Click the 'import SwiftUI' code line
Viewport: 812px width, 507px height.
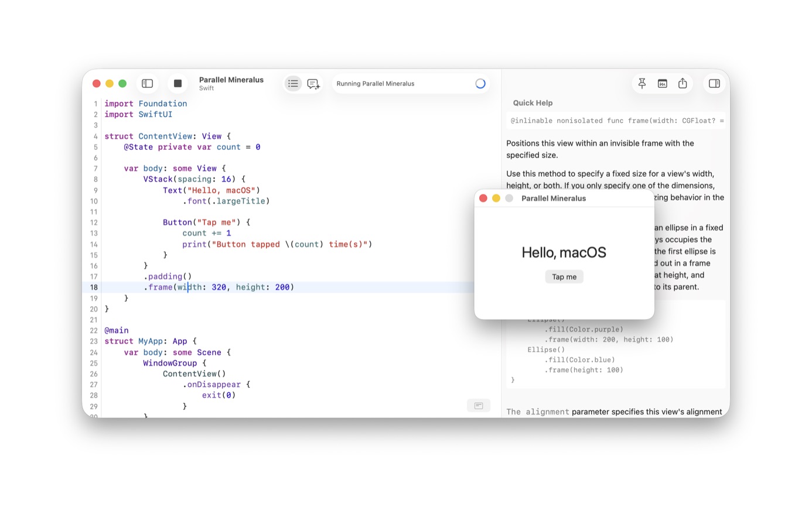(x=138, y=115)
